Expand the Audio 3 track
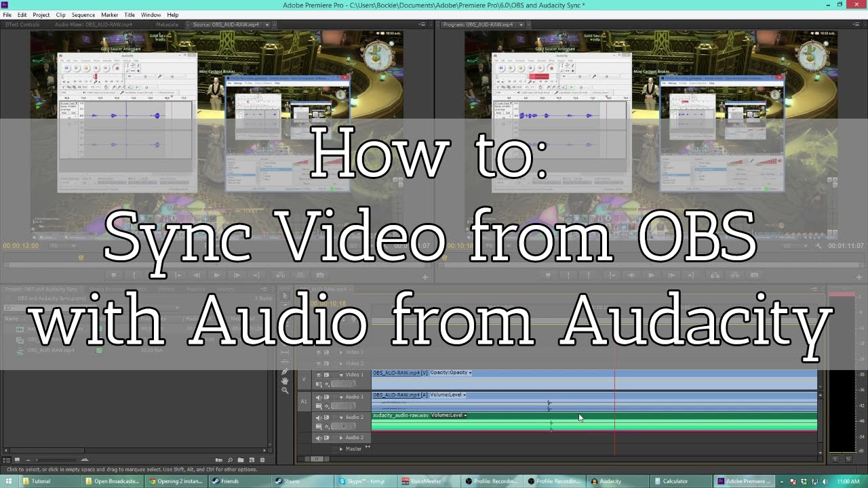Image resolution: width=868 pixels, height=488 pixels. 341,438
